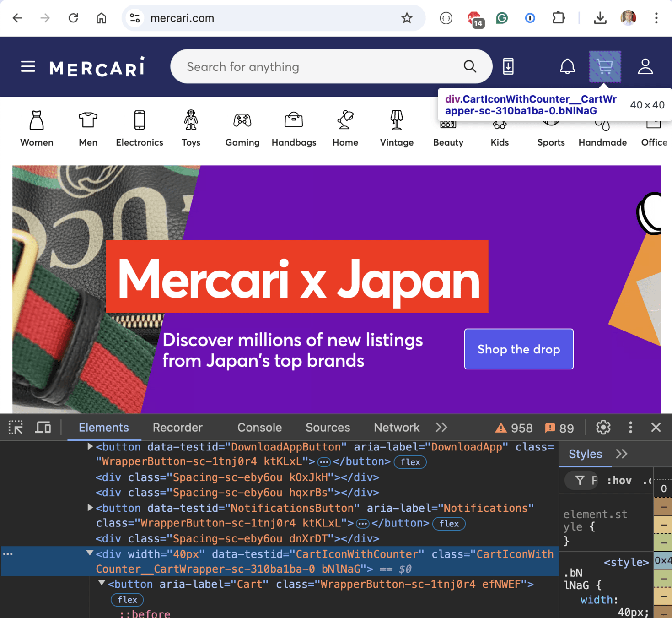Browse the Electronics category
The image size is (672, 618).
(x=140, y=129)
